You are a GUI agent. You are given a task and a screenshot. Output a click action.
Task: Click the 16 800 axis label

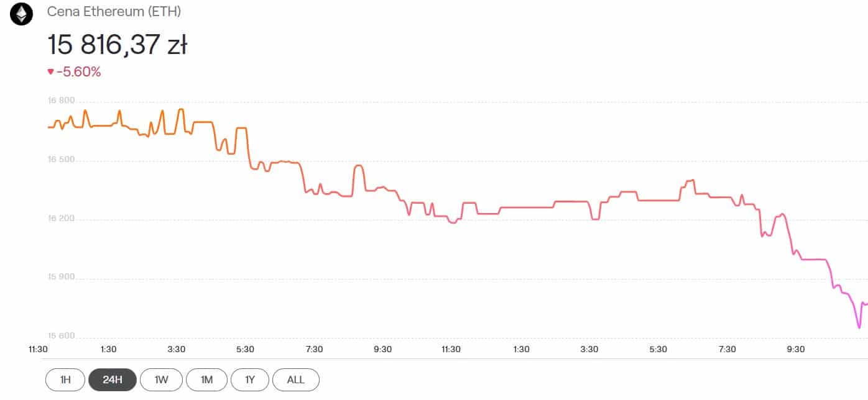pyautogui.click(x=61, y=101)
